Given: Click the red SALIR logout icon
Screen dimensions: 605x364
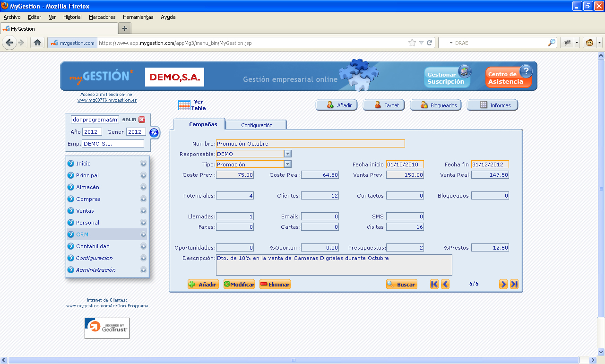Looking at the screenshot, I should tap(142, 120).
